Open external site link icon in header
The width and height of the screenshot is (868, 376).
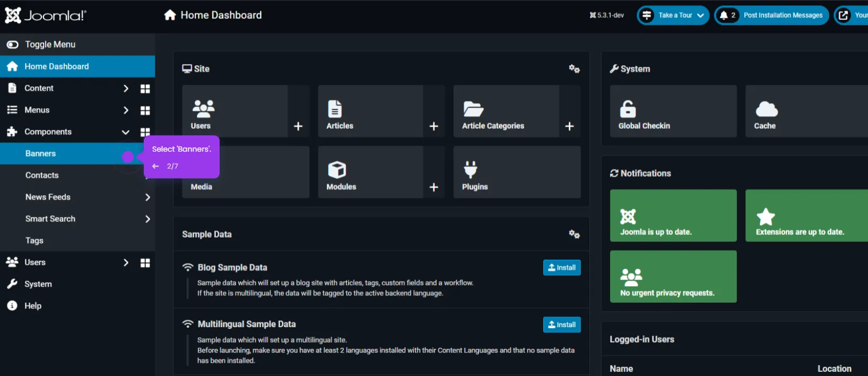[x=843, y=15]
